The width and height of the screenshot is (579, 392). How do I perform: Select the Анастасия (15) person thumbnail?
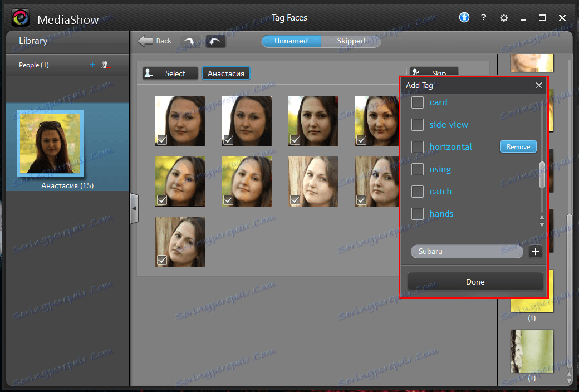(x=50, y=144)
